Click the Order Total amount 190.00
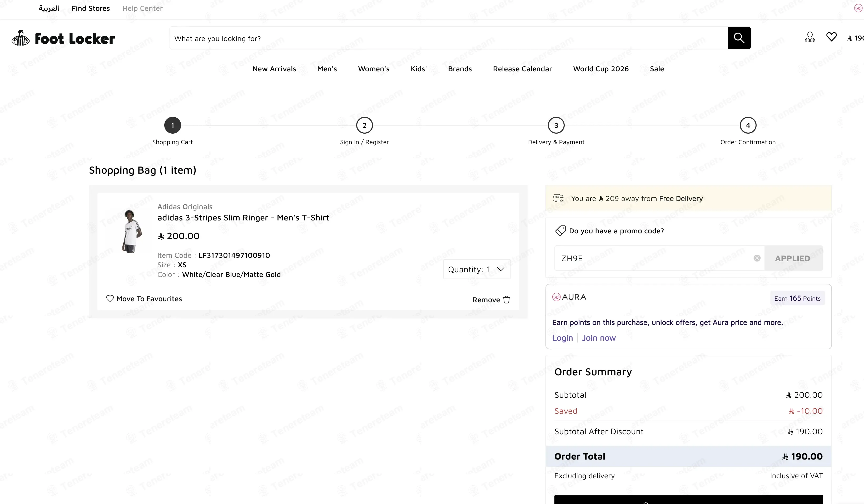This screenshot has height=504, width=864. click(802, 456)
